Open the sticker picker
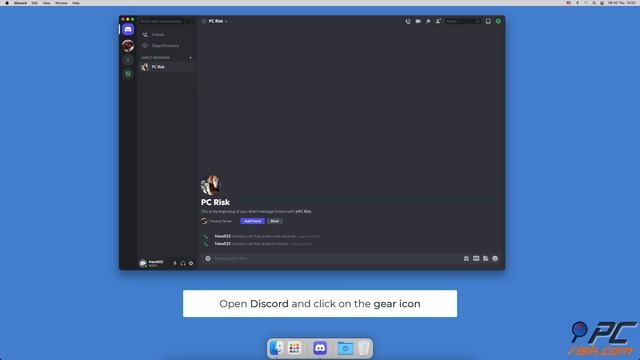Screen dimensions: 640x360 click(x=486, y=259)
